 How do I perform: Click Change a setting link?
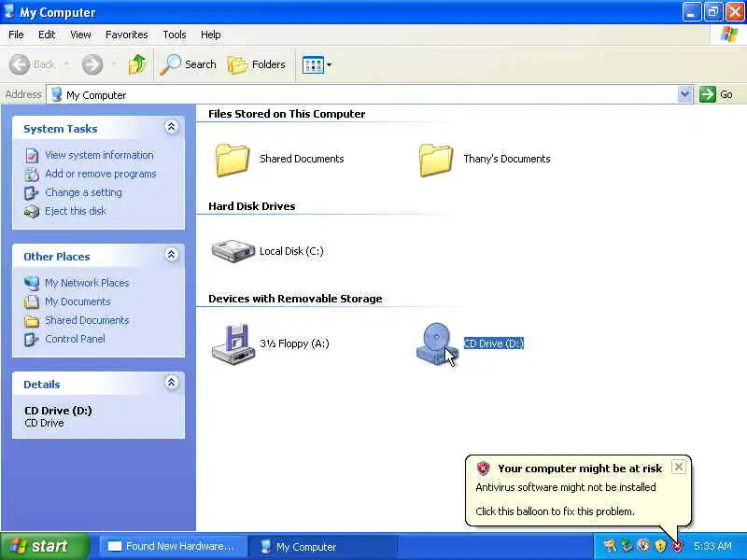pos(83,192)
